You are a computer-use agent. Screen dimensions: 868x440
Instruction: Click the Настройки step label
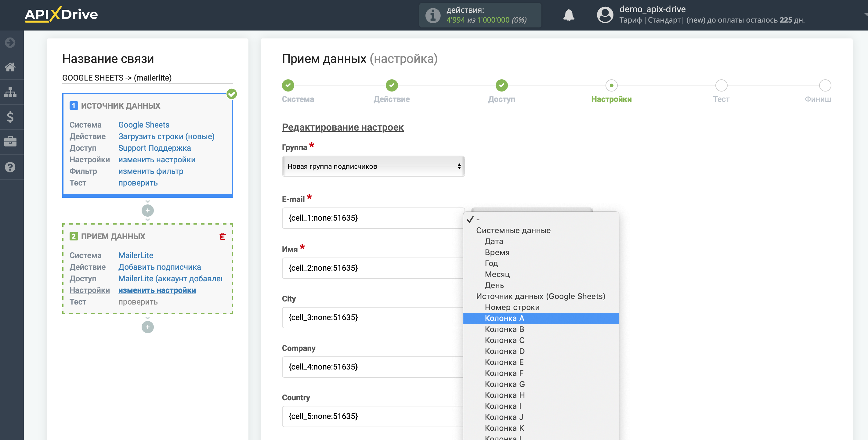[611, 99]
